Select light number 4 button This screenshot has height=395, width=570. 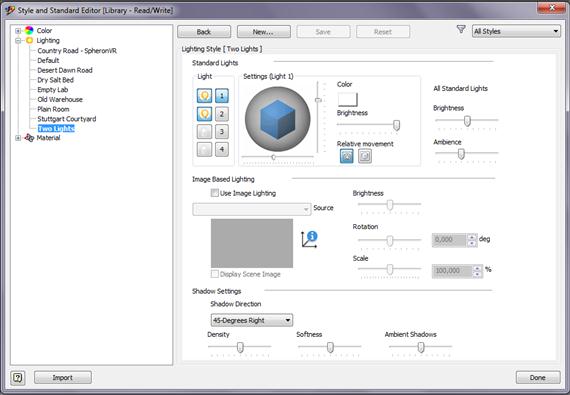click(x=222, y=149)
